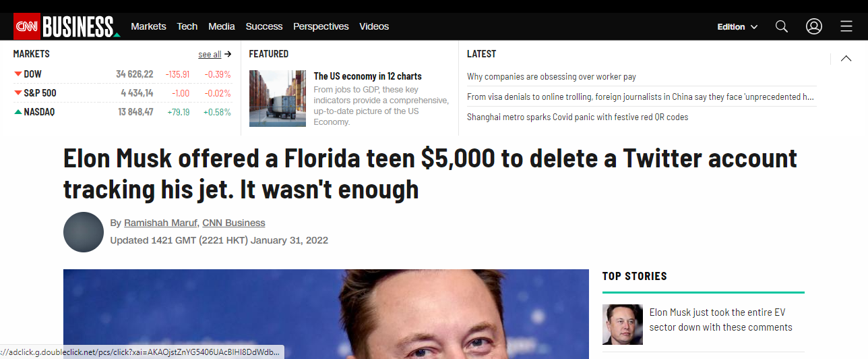The height and width of the screenshot is (359, 868).
Task: Open the Perspectives nav item
Action: (x=321, y=26)
